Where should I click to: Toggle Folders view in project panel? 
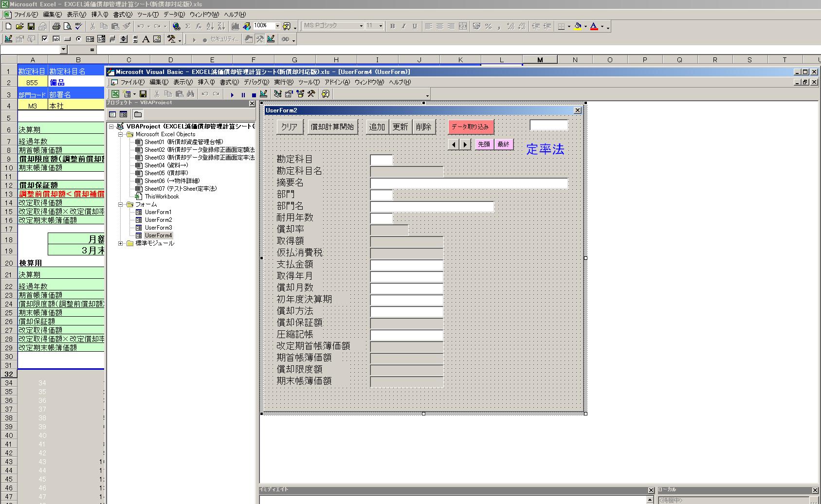pos(138,114)
